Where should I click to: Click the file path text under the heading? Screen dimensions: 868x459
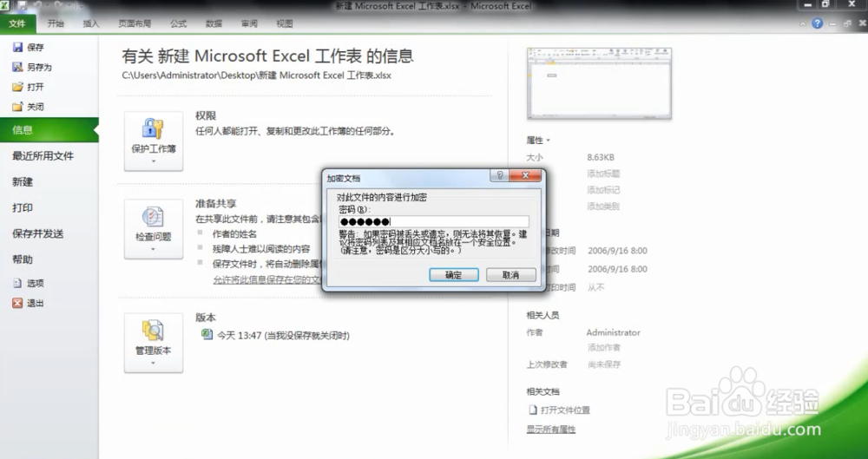click(x=256, y=75)
